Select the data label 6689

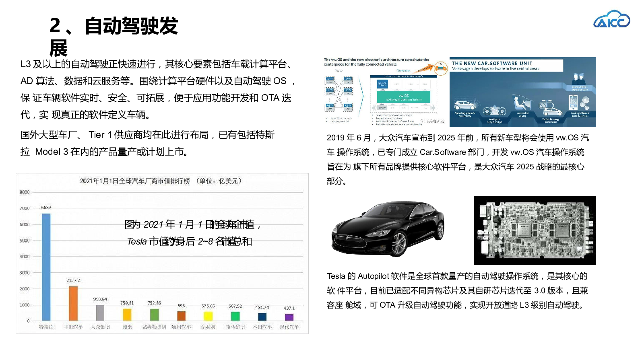46,208
